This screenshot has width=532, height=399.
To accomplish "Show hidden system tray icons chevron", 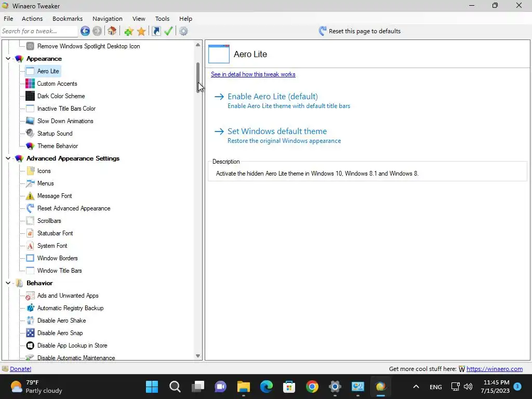I will 416,387.
